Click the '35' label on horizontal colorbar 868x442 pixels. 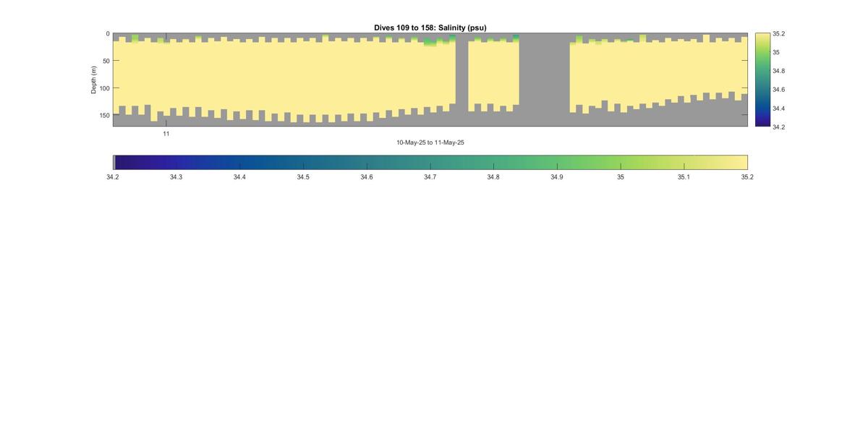point(620,177)
